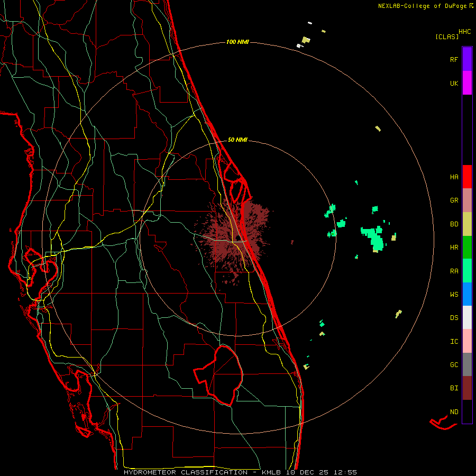Click the Hydrometeor Classification KMLB caption
The height and width of the screenshot is (476, 476).
point(240,472)
